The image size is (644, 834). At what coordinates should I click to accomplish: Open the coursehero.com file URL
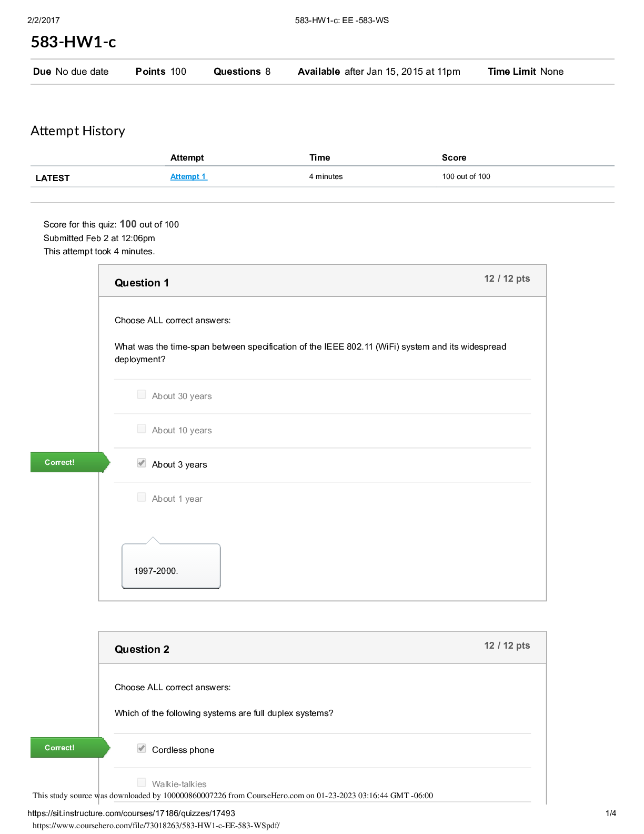(x=156, y=826)
